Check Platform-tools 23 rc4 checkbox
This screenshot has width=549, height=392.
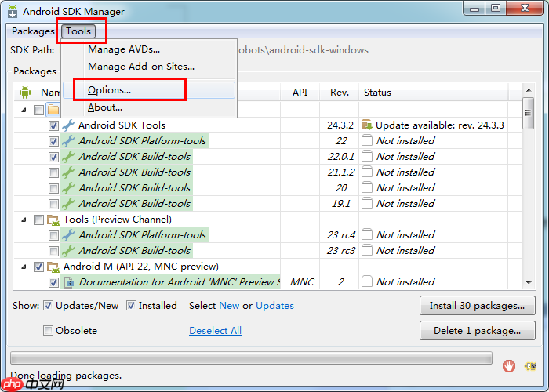coord(53,235)
